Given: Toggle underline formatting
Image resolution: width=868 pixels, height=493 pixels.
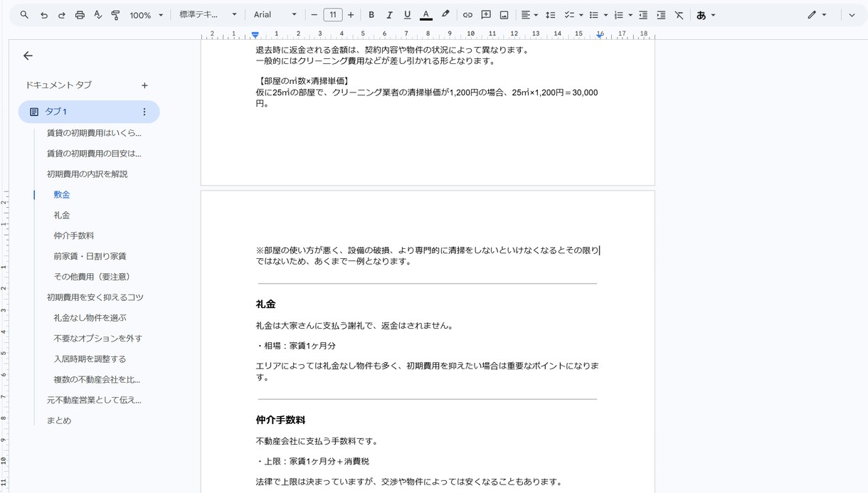Looking at the screenshot, I should click(x=407, y=15).
